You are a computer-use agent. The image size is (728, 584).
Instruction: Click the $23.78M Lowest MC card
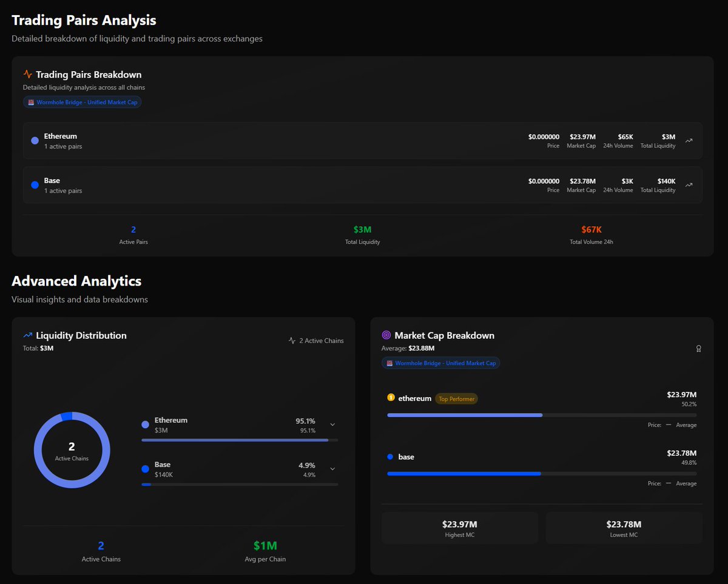point(624,528)
